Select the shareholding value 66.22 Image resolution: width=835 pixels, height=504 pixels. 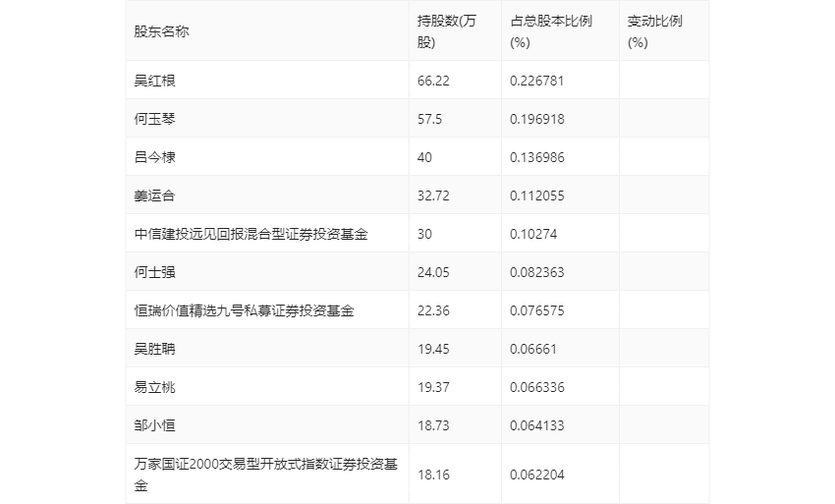tap(433, 81)
